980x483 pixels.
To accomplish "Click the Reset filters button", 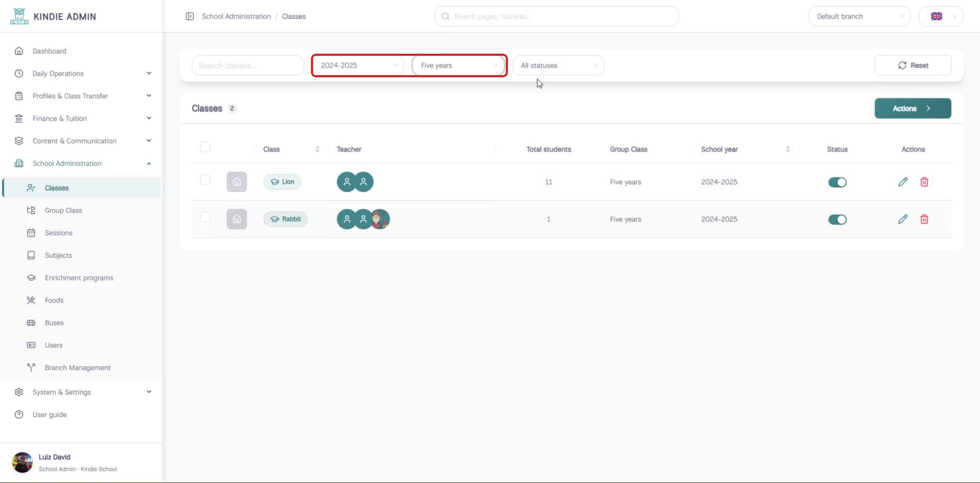I will (913, 65).
